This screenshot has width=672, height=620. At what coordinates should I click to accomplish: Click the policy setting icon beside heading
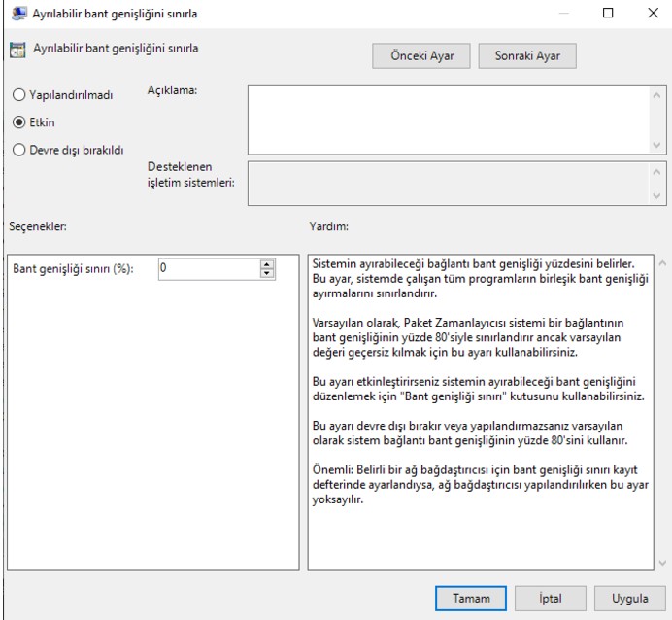tap(17, 50)
